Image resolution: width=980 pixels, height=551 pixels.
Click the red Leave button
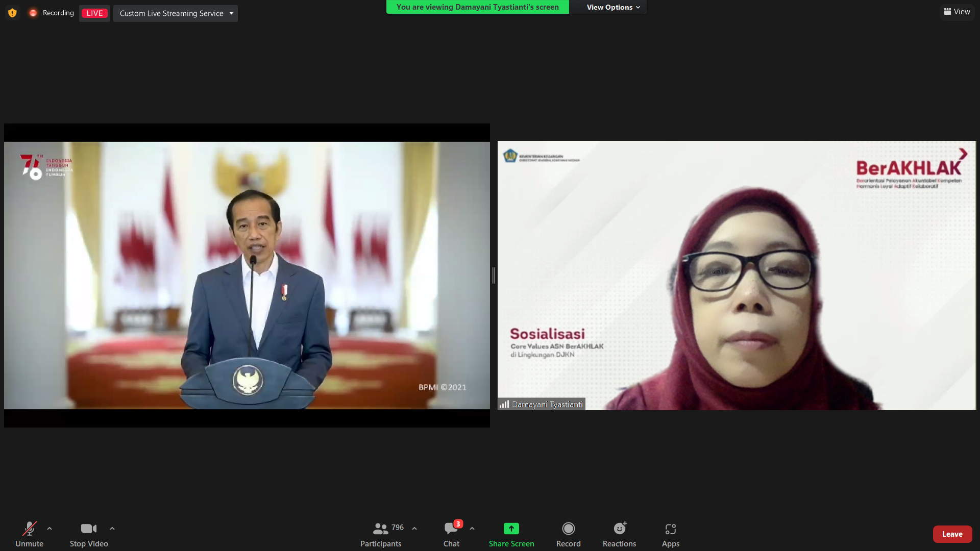[x=952, y=534]
